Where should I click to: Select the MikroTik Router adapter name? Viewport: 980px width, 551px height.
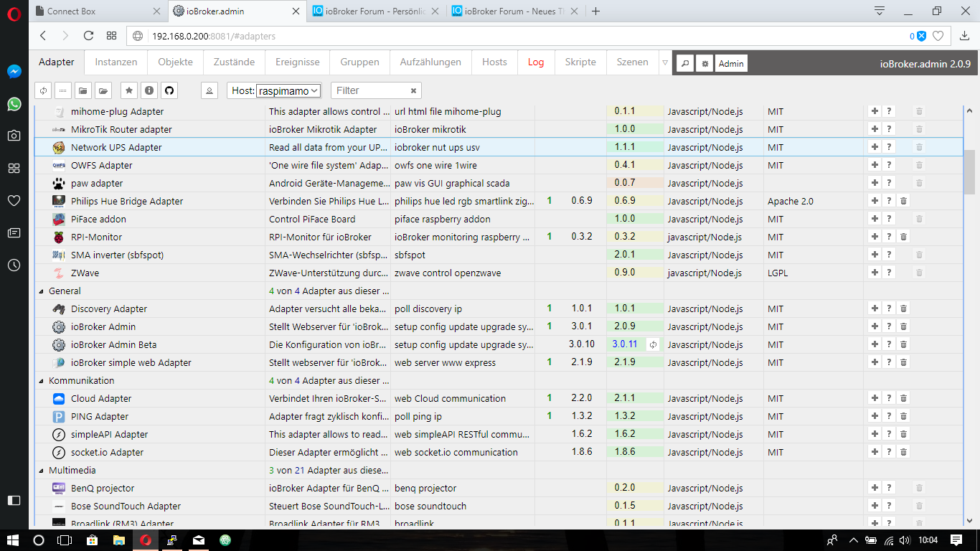[121, 129]
